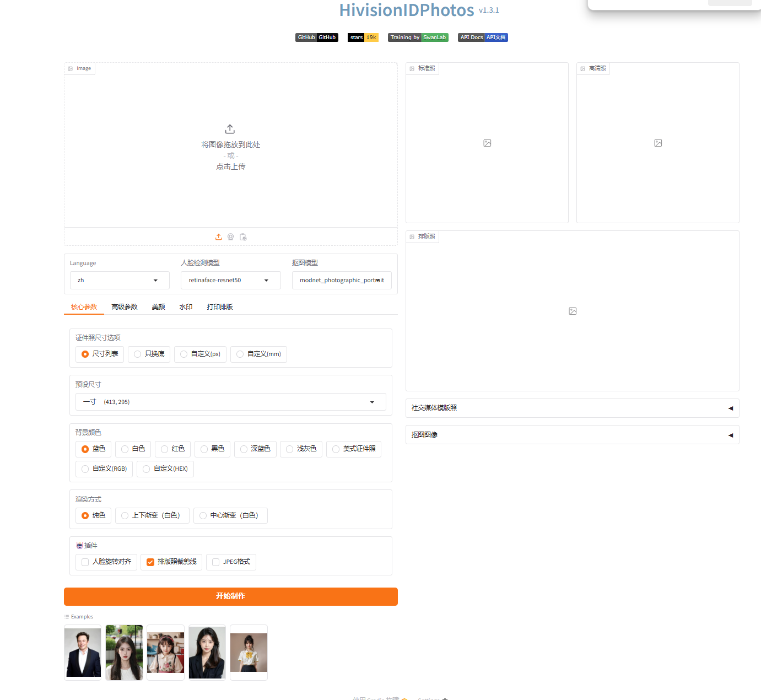
Task: Select the paste from clipboard icon
Action: tap(243, 237)
